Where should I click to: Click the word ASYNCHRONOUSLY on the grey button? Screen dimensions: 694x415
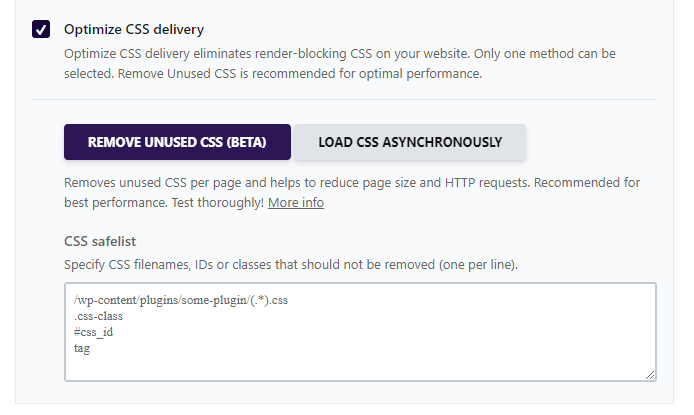click(442, 142)
